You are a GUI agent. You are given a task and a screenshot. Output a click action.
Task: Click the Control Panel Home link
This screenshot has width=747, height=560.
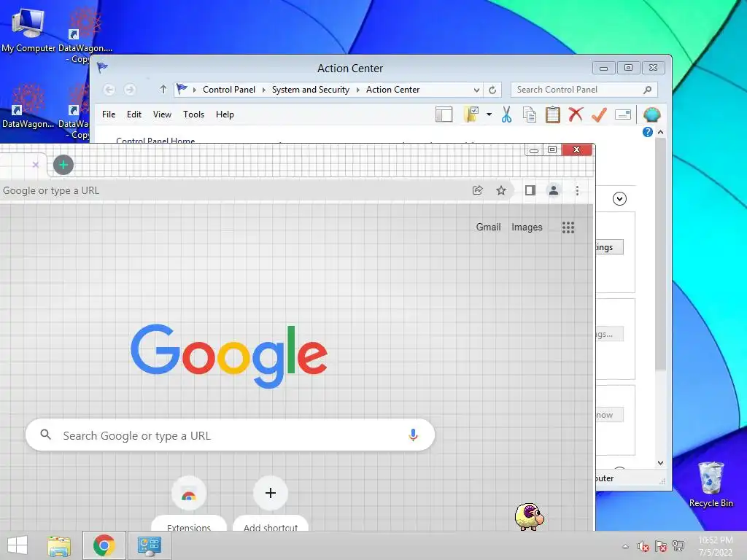(x=155, y=140)
